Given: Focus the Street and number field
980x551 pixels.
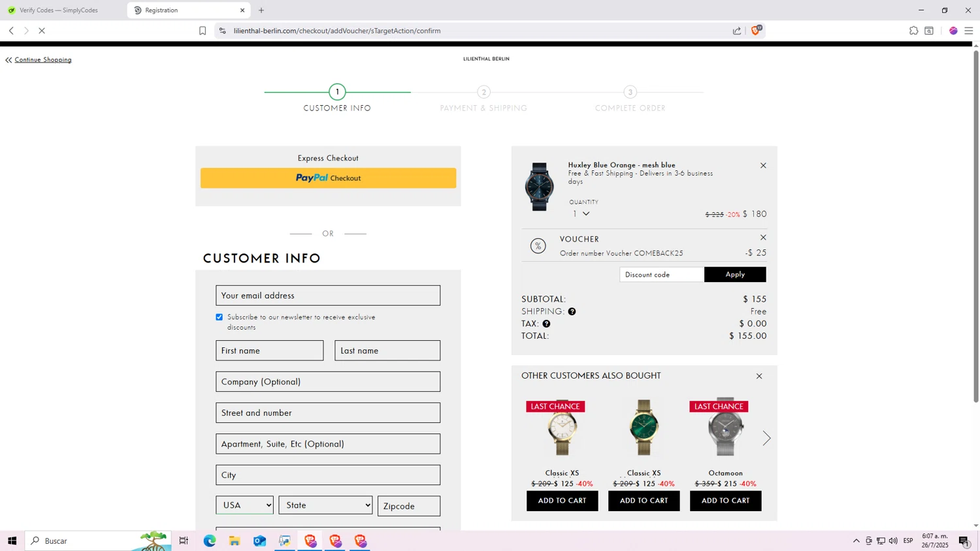Looking at the screenshot, I should (328, 413).
